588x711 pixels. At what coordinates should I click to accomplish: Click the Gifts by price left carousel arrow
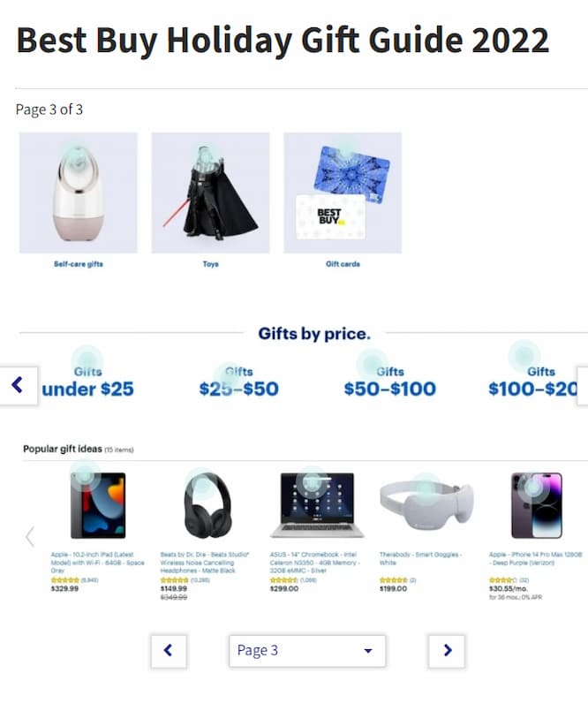19,385
